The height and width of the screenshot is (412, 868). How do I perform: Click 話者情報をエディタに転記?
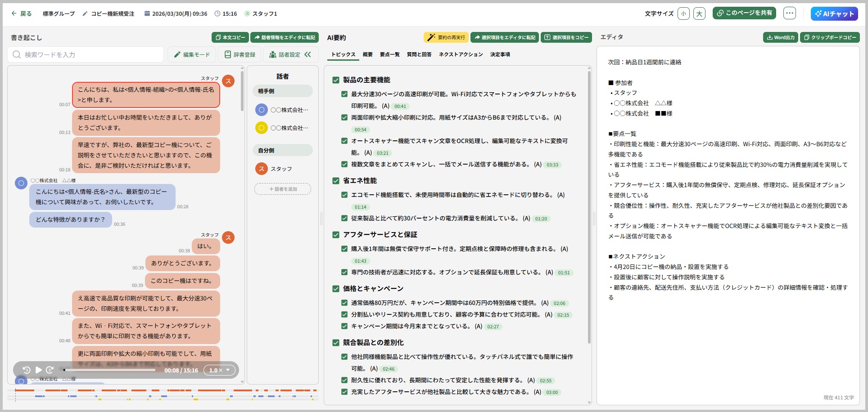[x=285, y=37]
